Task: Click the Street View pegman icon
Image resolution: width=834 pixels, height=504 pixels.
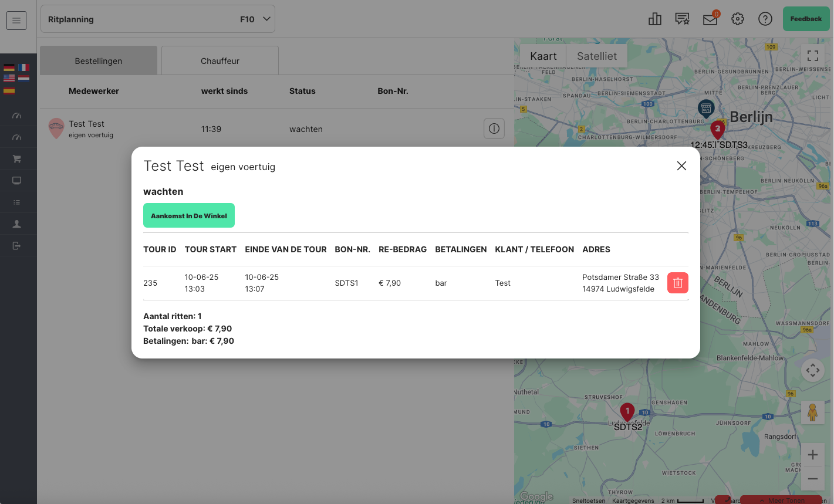Action: 813,413
